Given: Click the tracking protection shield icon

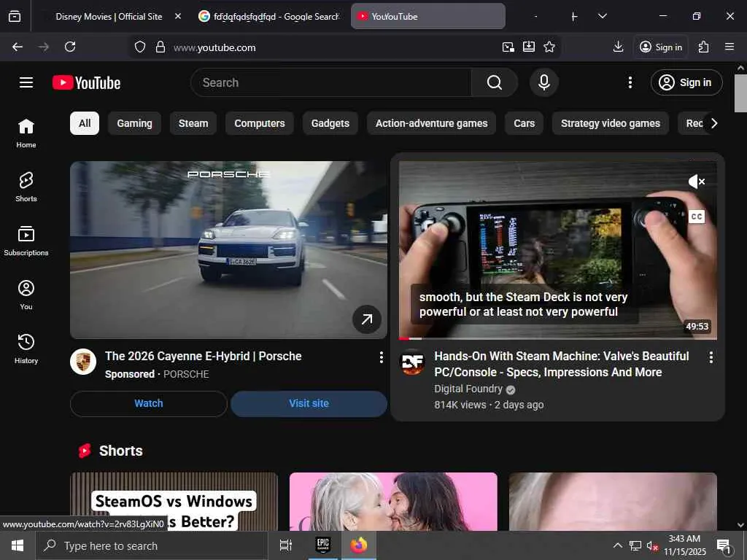Looking at the screenshot, I should pos(139,47).
